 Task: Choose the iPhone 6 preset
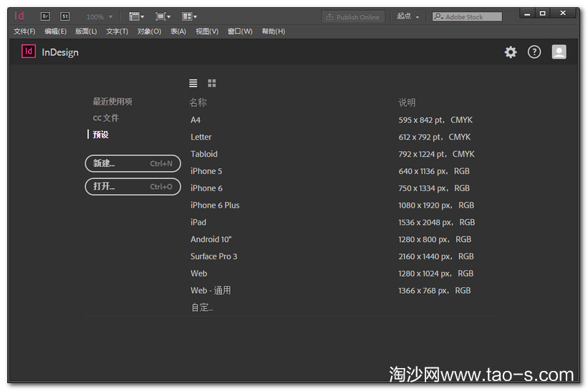pyautogui.click(x=206, y=188)
